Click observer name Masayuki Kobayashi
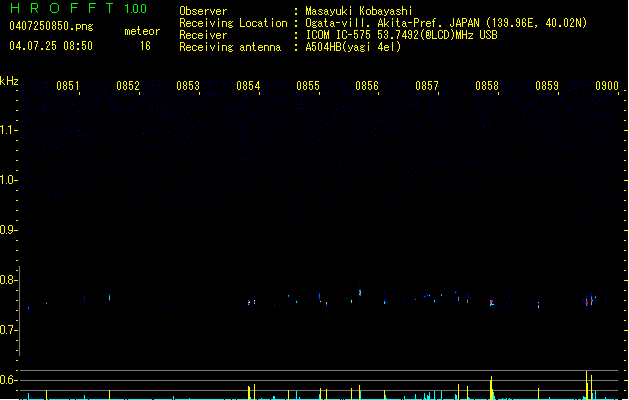Image resolution: width=629 pixels, height=400 pixels. 359,11
